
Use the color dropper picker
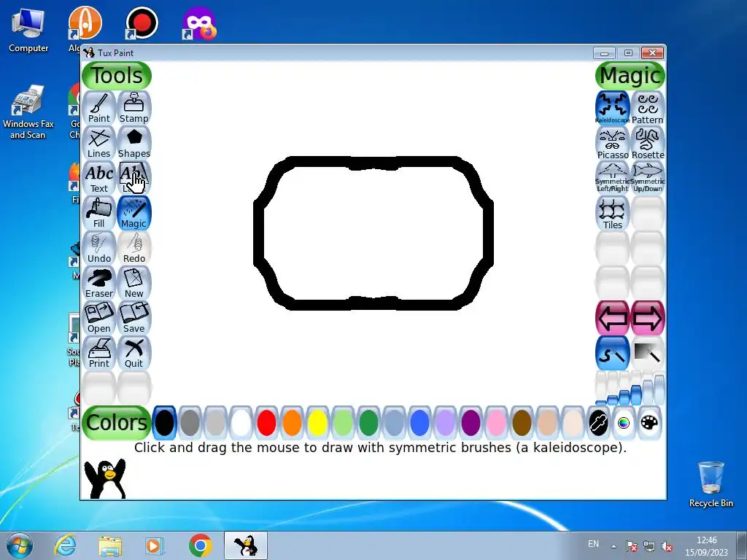click(x=598, y=423)
